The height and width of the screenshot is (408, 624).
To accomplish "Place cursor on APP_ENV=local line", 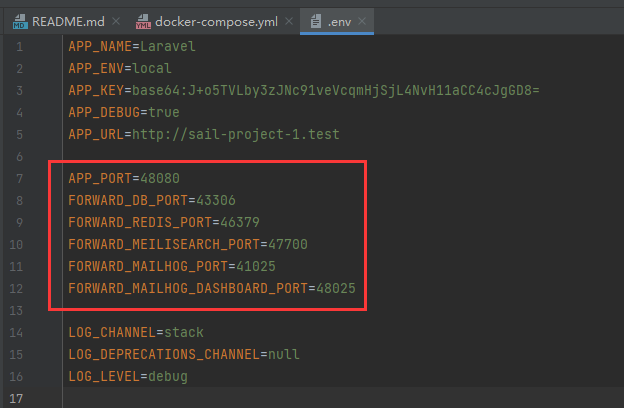I will coord(120,68).
